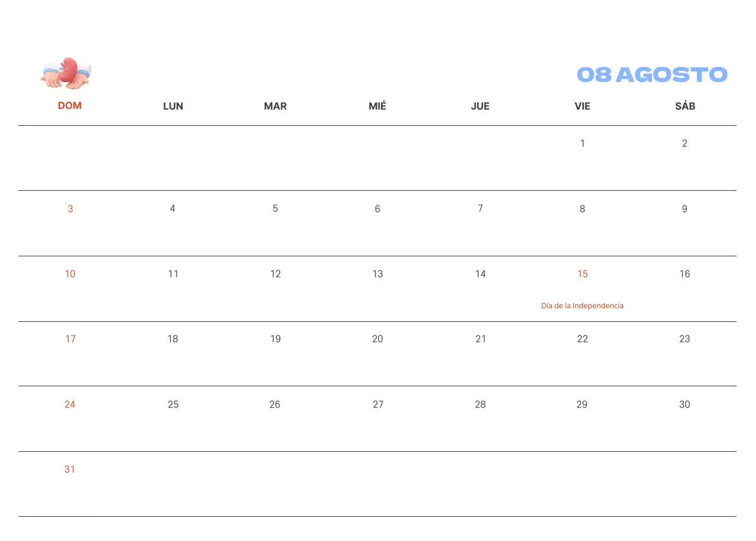The height and width of the screenshot is (541, 756).
Task: Select date 27 in Wednesday column
Action: click(378, 405)
